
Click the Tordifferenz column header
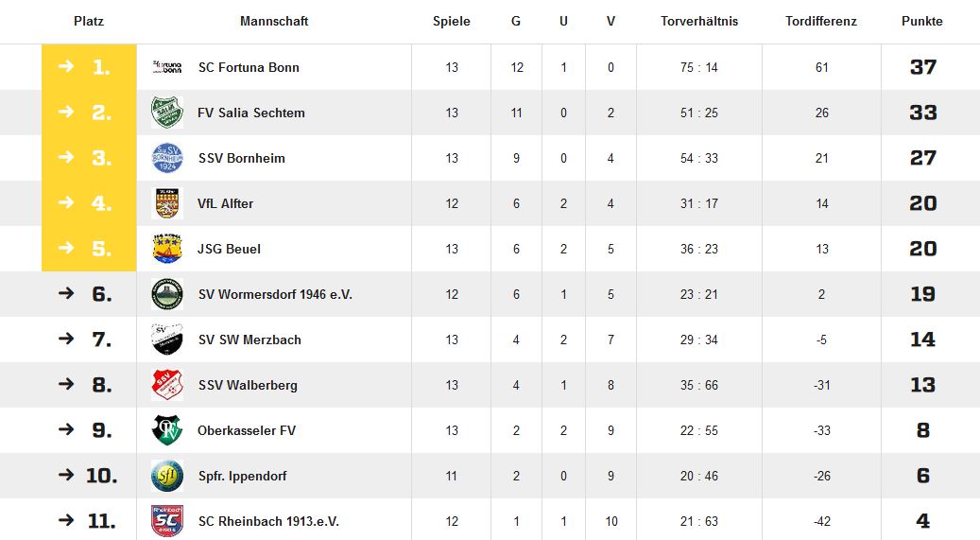820,21
